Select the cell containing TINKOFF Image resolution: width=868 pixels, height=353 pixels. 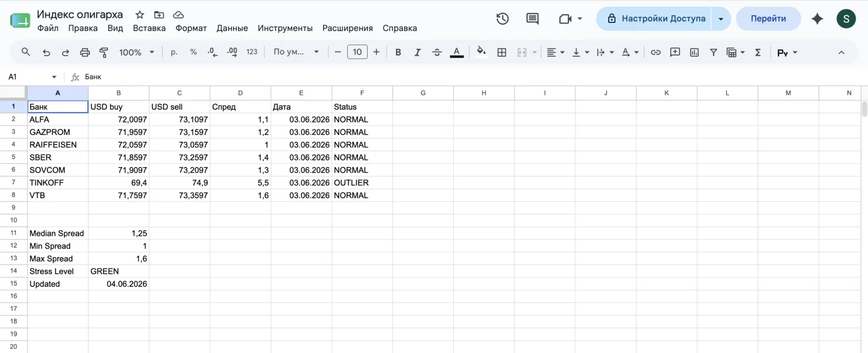click(58, 183)
